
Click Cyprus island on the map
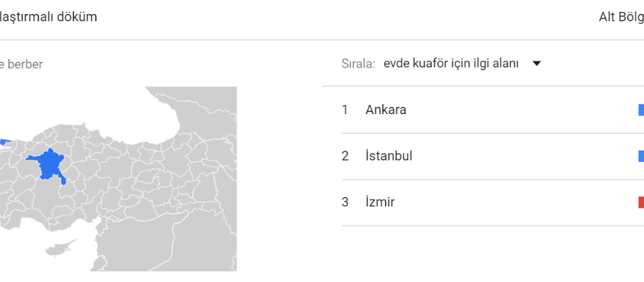pyautogui.click(x=61, y=247)
